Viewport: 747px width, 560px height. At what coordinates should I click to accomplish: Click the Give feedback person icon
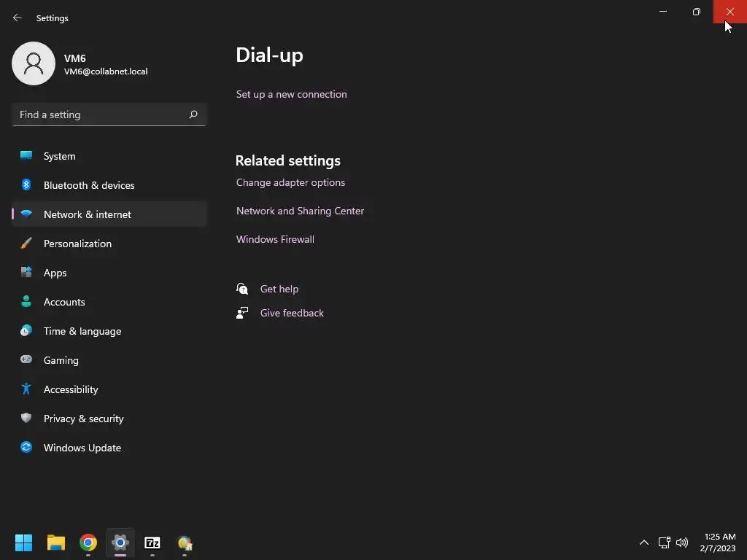pyautogui.click(x=242, y=313)
